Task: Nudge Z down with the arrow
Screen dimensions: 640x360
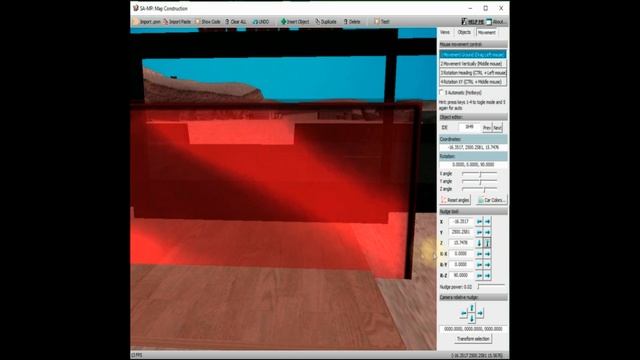Action: tap(479, 243)
